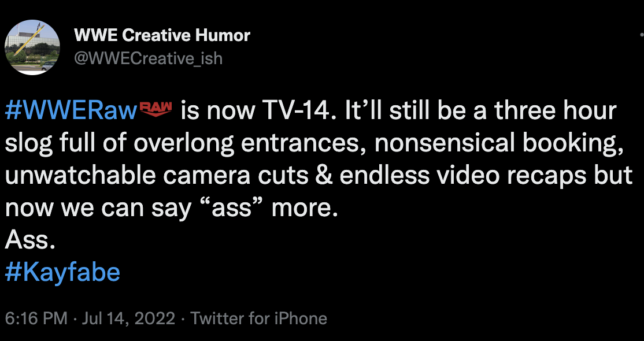Open the Twitter for iPhone source link

[258, 318]
